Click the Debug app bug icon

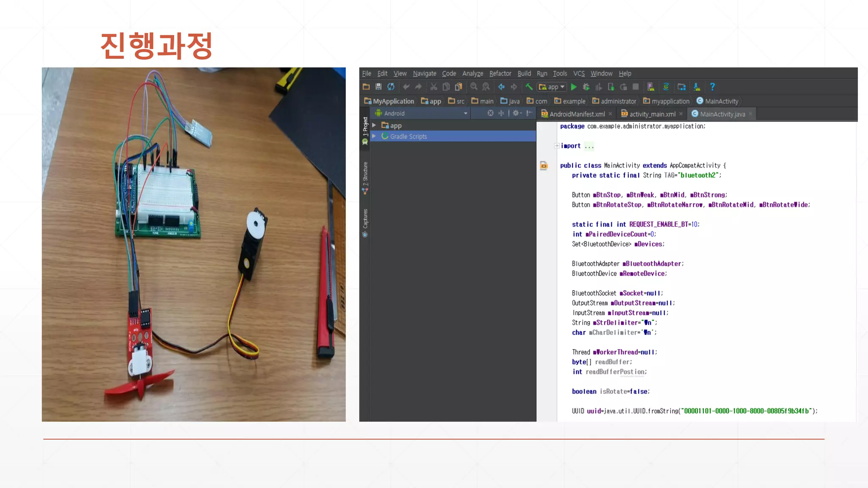pyautogui.click(x=586, y=87)
